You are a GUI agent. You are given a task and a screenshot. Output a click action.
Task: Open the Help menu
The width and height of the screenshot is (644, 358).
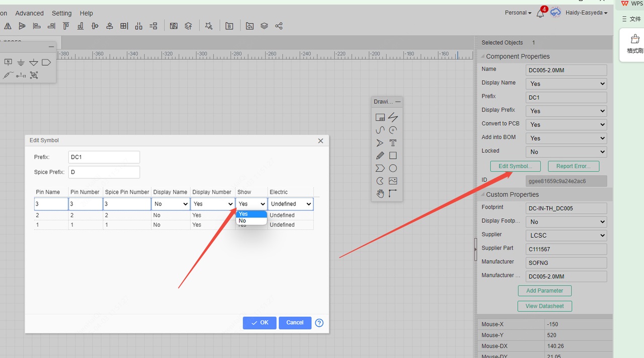(87, 13)
